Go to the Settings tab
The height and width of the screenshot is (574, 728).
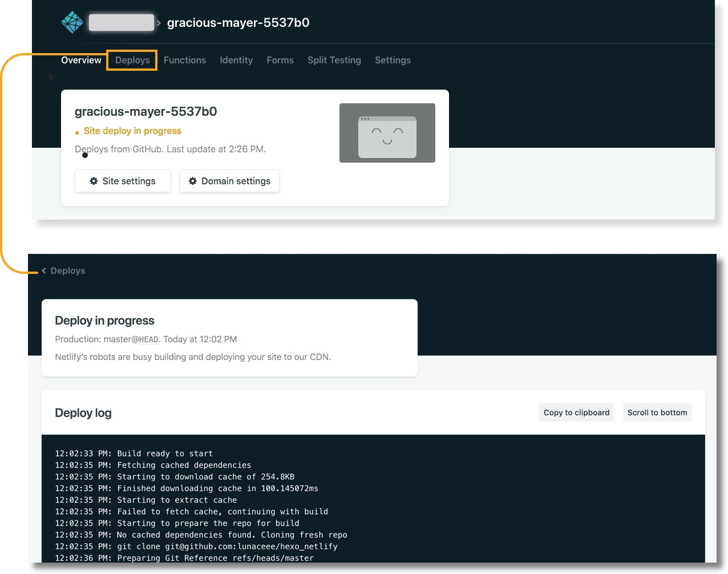click(393, 60)
